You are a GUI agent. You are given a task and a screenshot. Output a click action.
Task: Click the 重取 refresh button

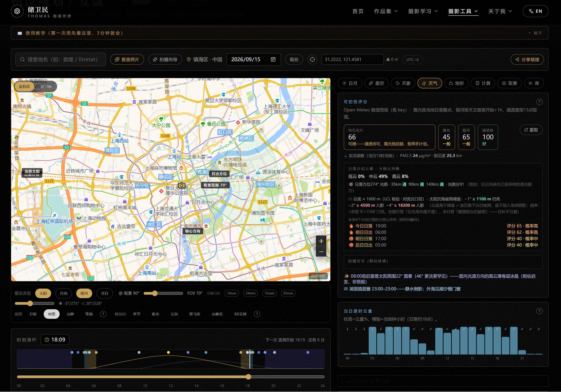tap(531, 130)
